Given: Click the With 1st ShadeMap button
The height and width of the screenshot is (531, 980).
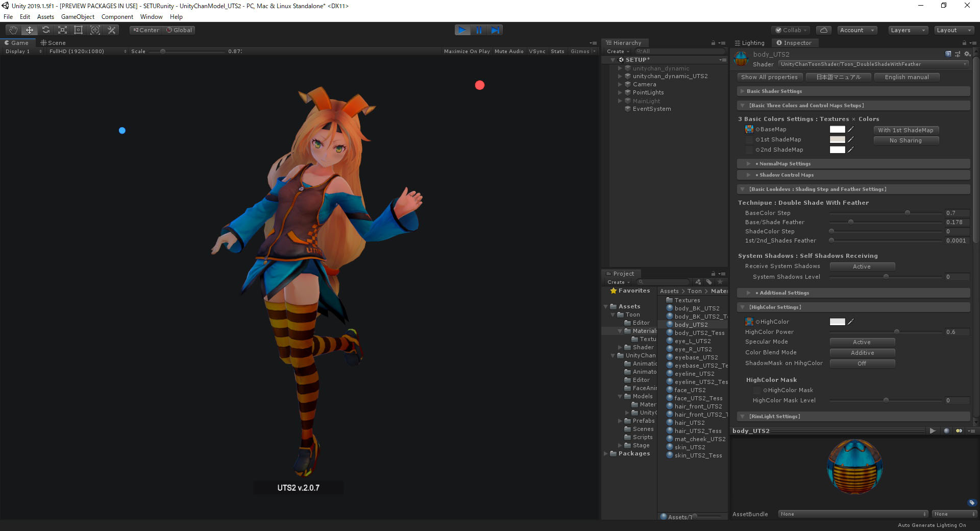Looking at the screenshot, I should [x=906, y=130].
